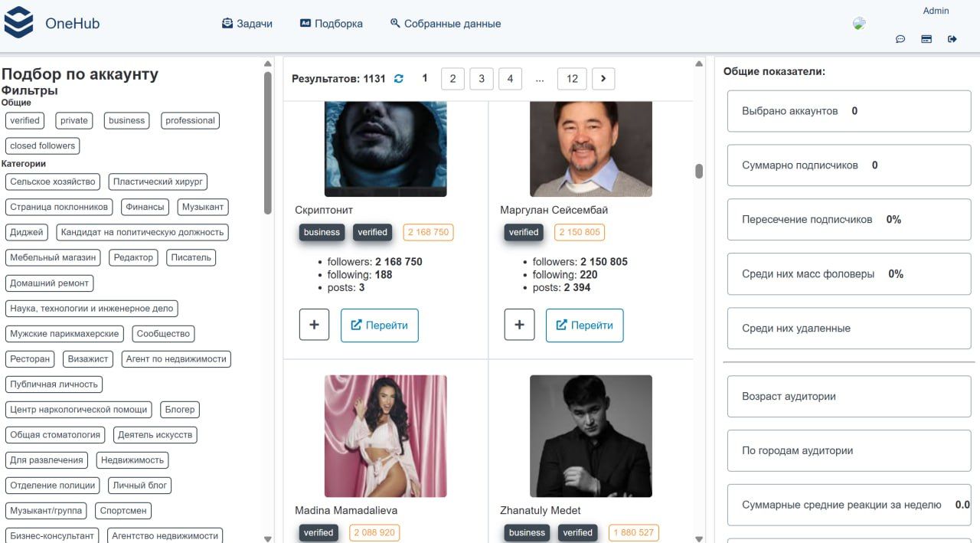
Task: Click Madina Mamadalieva's profile photo
Action: pos(386,436)
